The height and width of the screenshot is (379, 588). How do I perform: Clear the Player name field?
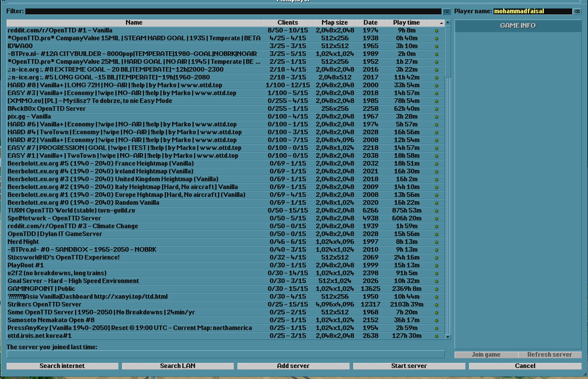tap(577, 11)
